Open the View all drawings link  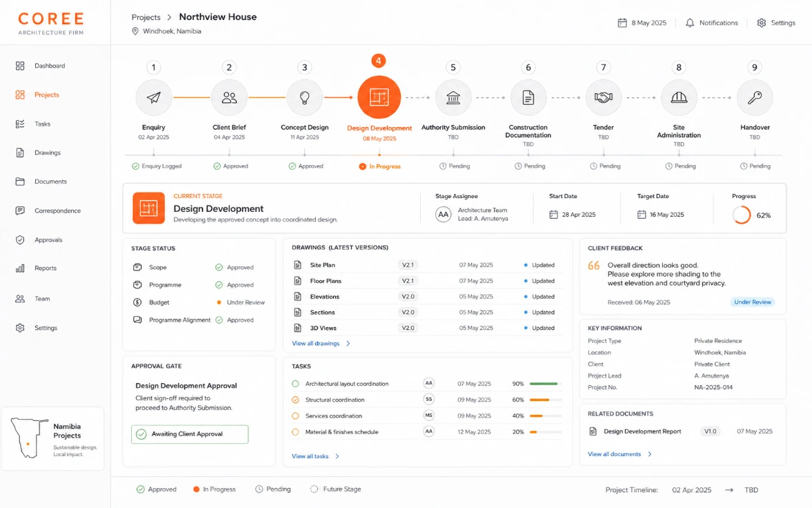pos(315,343)
